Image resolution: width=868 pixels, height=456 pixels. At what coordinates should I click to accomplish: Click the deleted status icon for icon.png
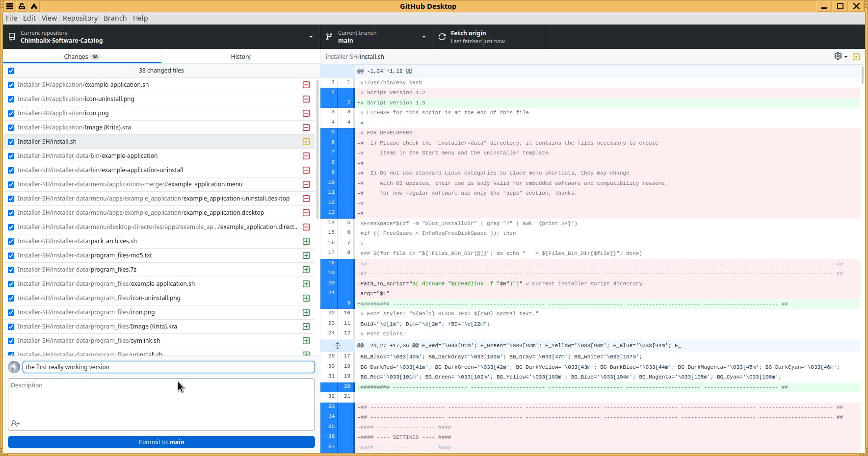coord(306,113)
